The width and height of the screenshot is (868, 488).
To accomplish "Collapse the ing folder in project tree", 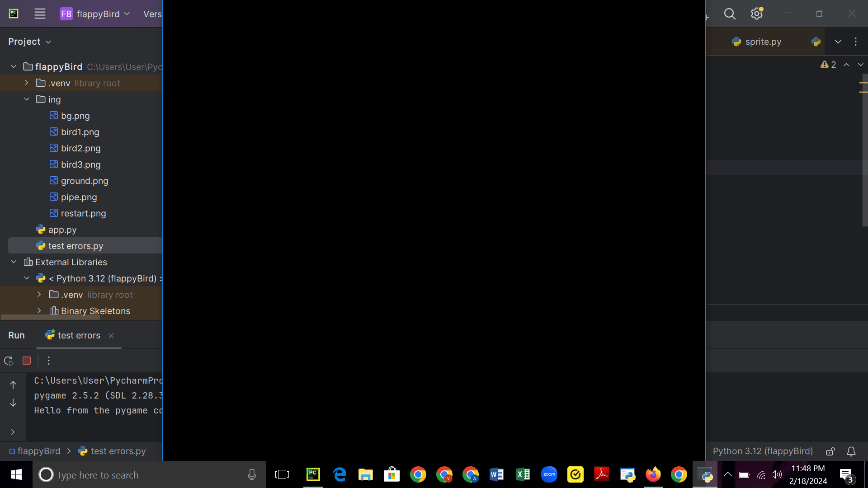I will (27, 99).
